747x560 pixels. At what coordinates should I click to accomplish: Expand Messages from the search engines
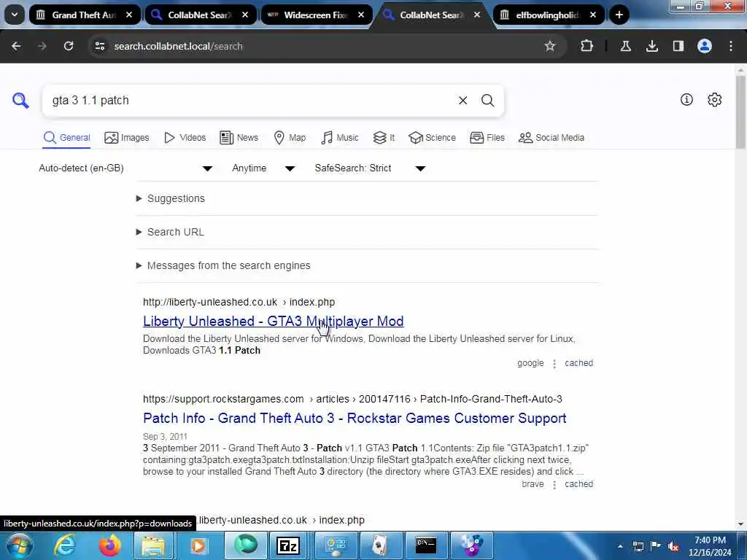pos(223,265)
